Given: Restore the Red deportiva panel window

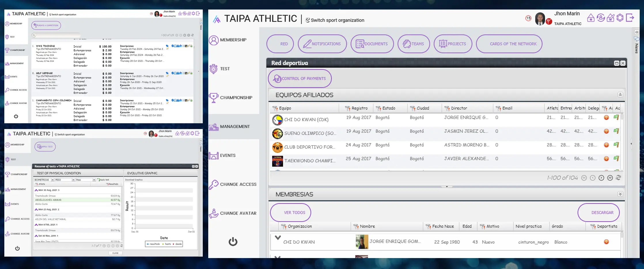Looking at the screenshot, I should point(617,63).
